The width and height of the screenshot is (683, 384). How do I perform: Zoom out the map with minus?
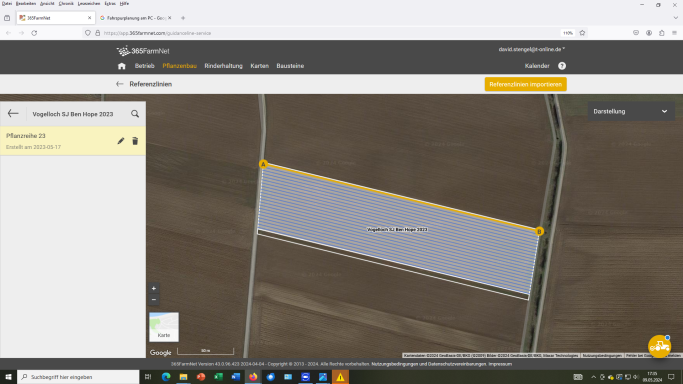[x=154, y=300]
